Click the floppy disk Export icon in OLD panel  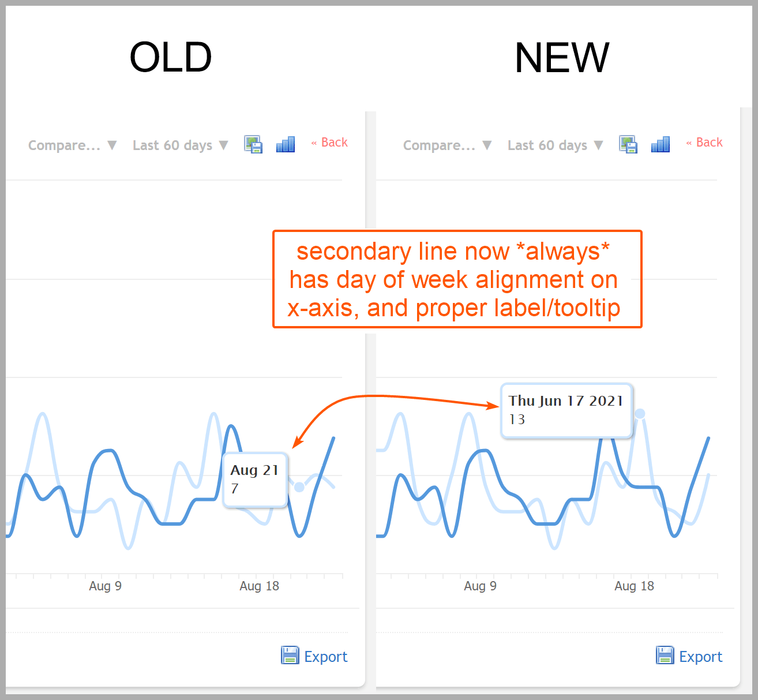point(290,656)
